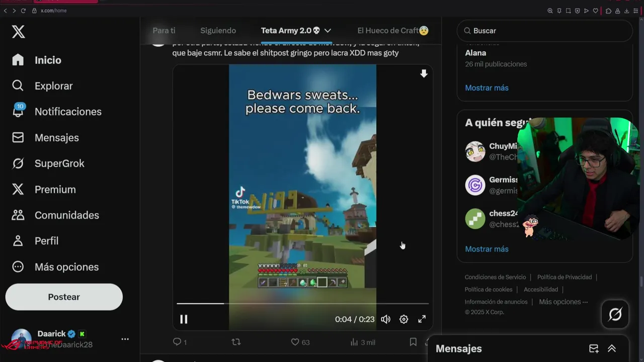Open browser easy setup menu
The width and height of the screenshot is (644, 362).
pyautogui.click(x=636, y=11)
